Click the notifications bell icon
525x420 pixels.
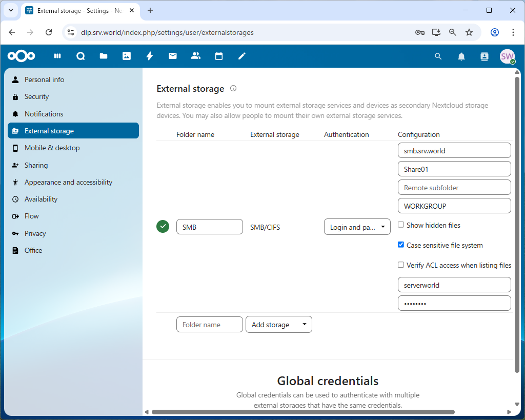click(461, 56)
